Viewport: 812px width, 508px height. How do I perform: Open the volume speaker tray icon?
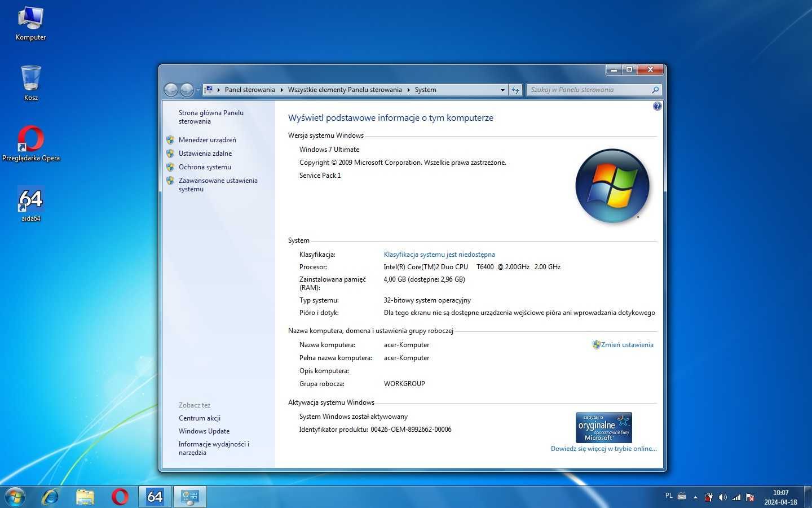click(x=723, y=497)
